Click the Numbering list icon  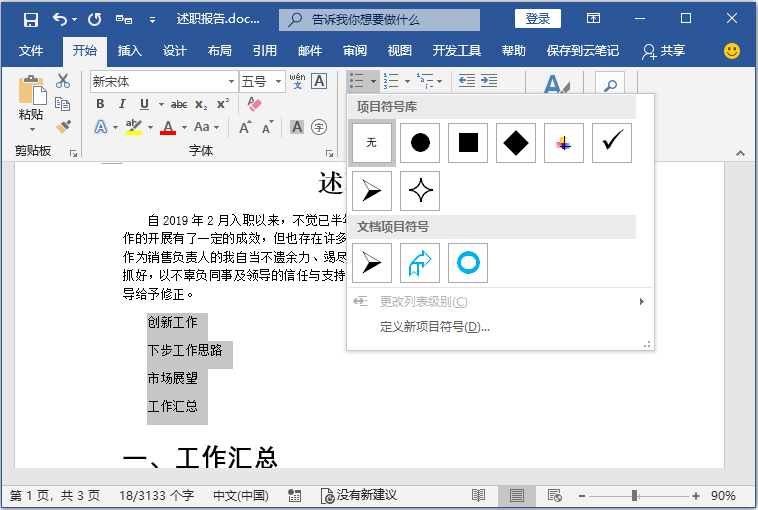tap(391, 81)
